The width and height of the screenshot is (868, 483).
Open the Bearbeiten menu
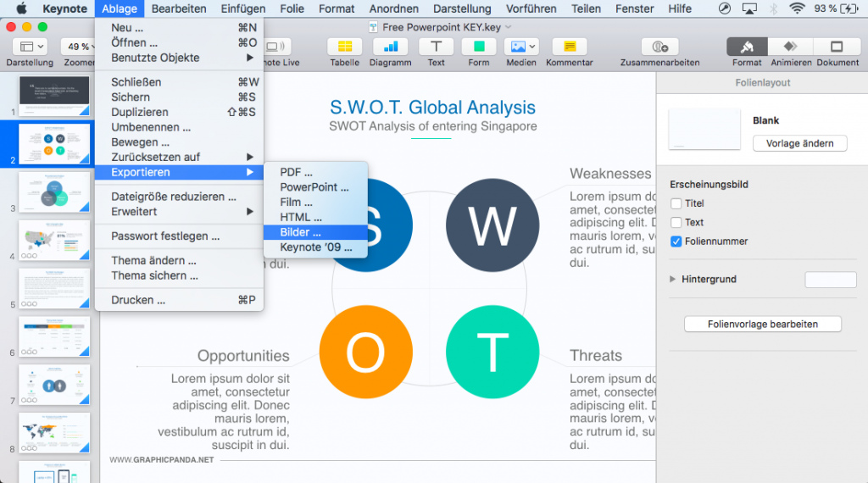[x=179, y=8]
